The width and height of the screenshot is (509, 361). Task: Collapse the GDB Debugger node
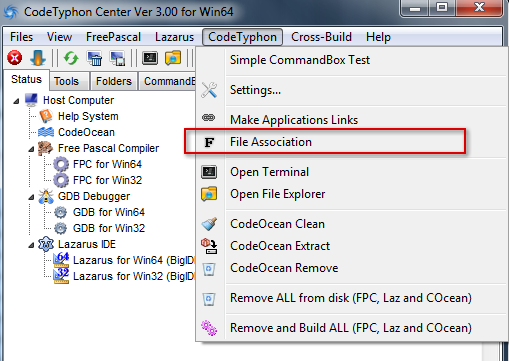pyautogui.click(x=31, y=197)
